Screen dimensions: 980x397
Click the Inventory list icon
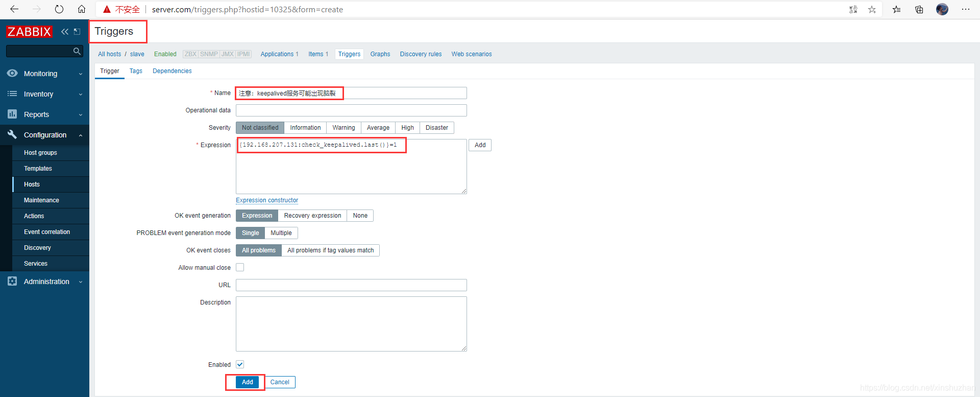pyautogui.click(x=12, y=94)
